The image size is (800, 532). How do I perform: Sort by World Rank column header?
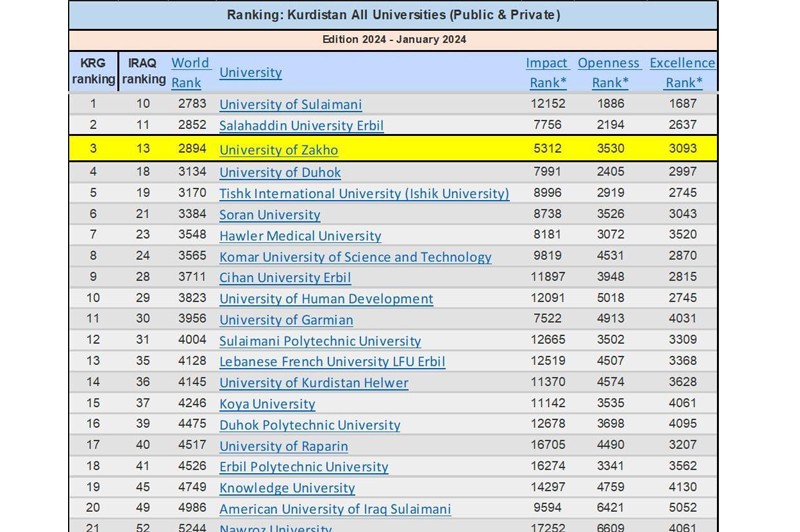(190, 72)
